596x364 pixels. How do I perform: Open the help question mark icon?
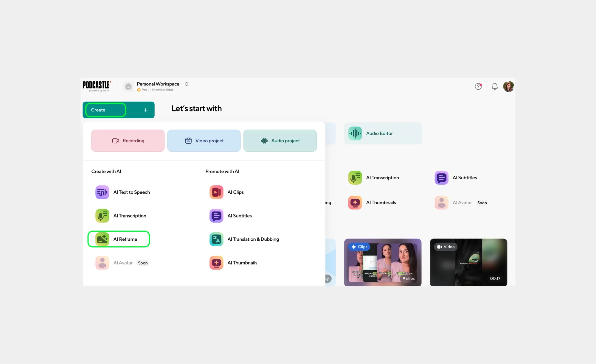[478, 86]
